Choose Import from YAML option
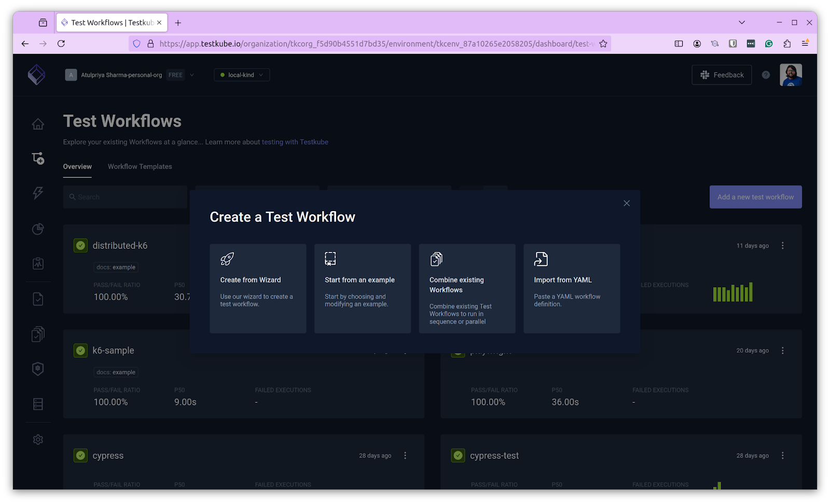The width and height of the screenshot is (830, 504). tap(572, 288)
